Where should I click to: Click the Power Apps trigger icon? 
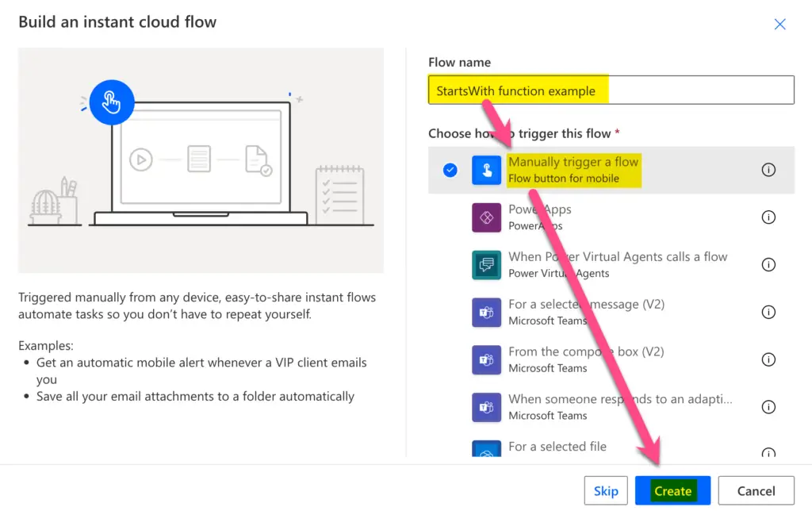486,217
